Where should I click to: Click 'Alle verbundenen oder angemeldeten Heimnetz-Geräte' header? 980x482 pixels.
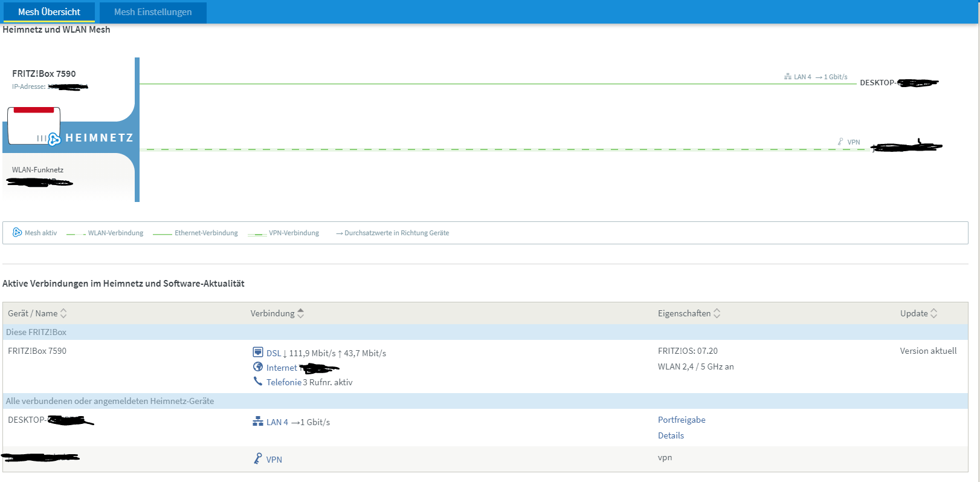[110, 401]
